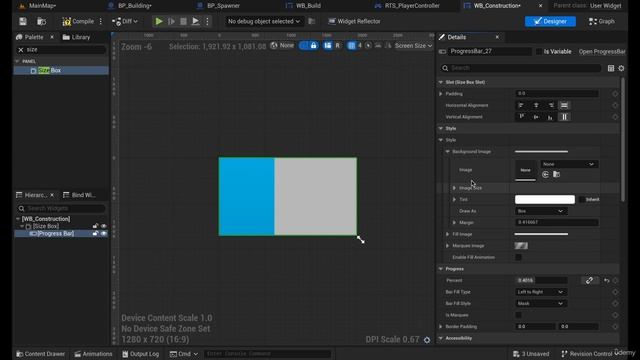The image size is (640, 360).
Task: Toggle the Is Variable checkbox
Action: (x=539, y=51)
